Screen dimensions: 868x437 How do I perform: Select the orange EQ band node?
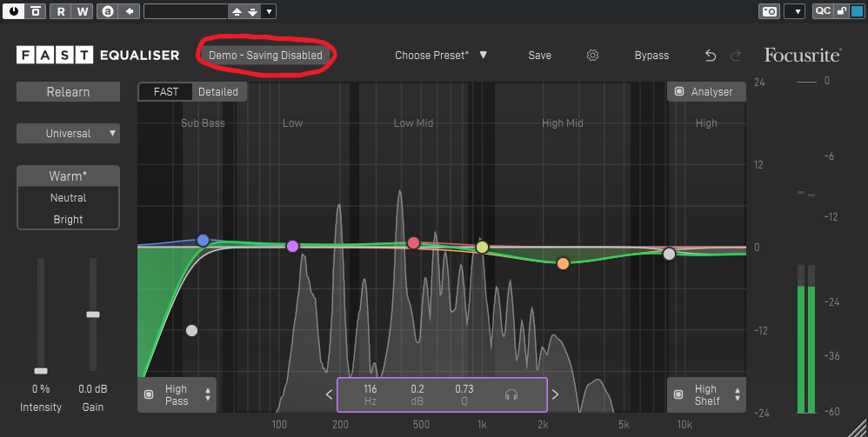point(563,263)
